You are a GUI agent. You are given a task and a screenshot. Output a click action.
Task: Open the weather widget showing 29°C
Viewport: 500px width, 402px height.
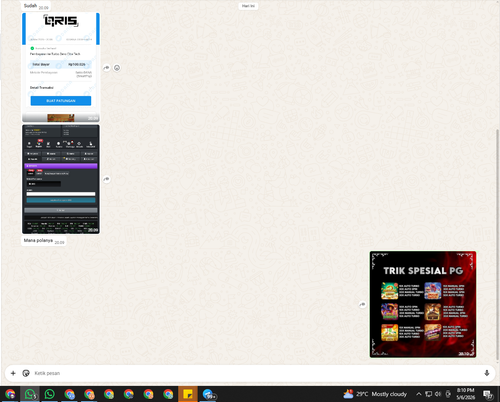click(375, 394)
